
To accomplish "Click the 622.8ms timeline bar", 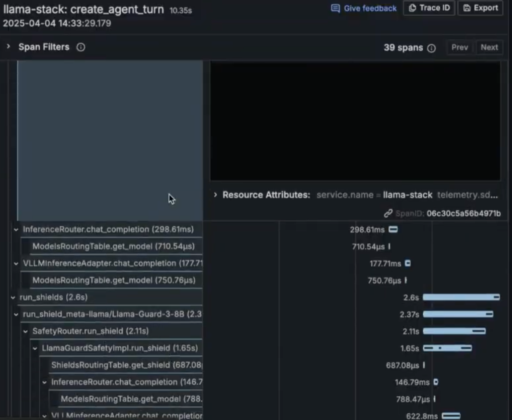I will pos(451,416).
